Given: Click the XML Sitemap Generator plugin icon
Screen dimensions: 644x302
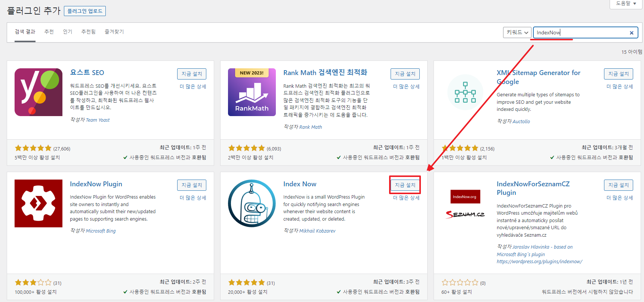Looking at the screenshot, I should (465, 92).
